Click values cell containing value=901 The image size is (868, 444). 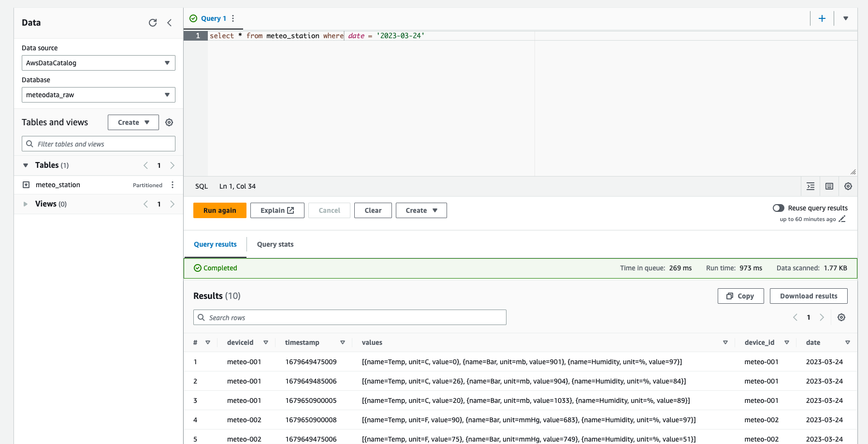point(522,362)
